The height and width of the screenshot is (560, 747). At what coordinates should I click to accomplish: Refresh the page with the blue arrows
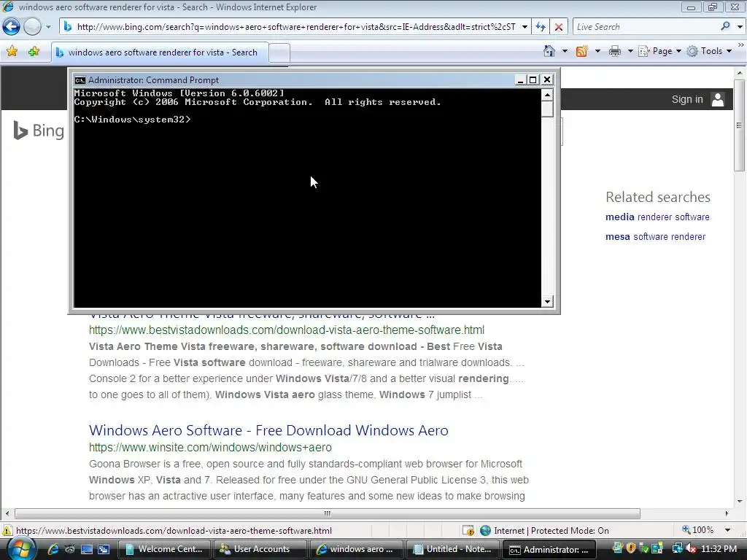point(541,27)
